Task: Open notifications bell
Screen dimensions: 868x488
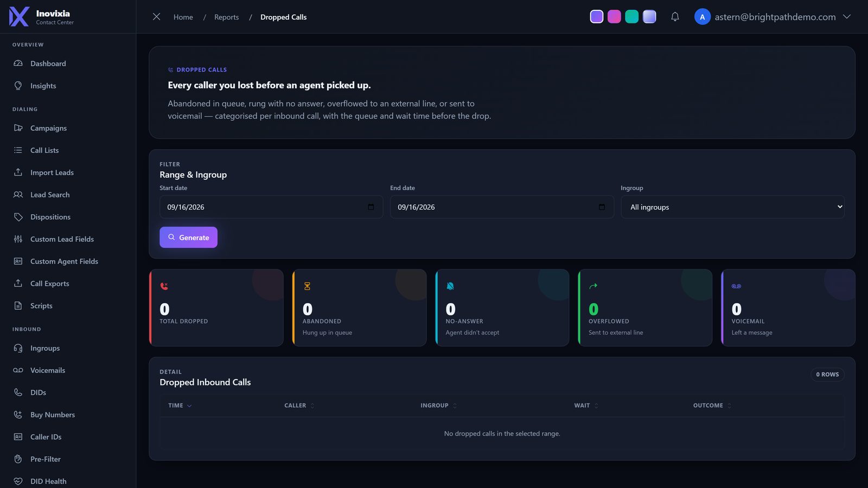Action: point(675,17)
